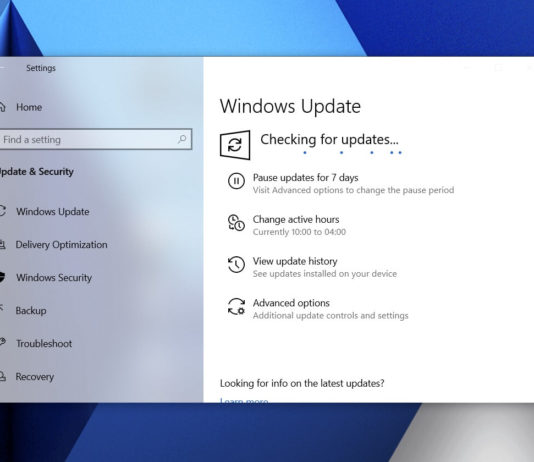Click the pause icon beside Pause updates

(x=236, y=181)
